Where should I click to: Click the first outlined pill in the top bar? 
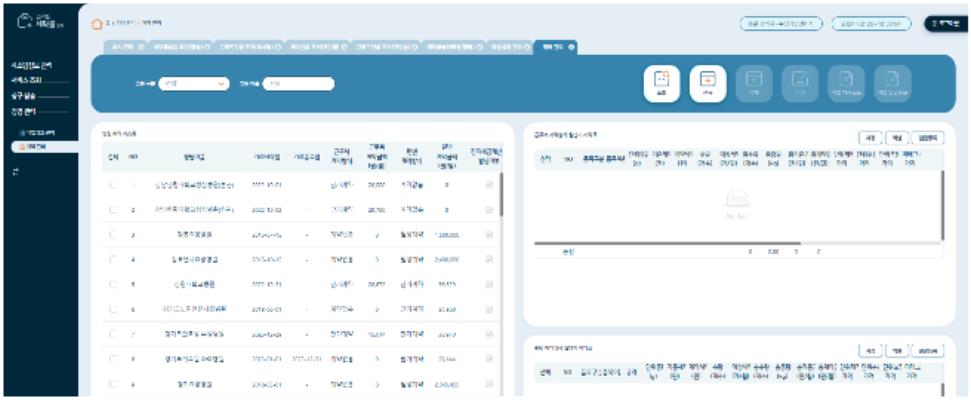[781, 24]
